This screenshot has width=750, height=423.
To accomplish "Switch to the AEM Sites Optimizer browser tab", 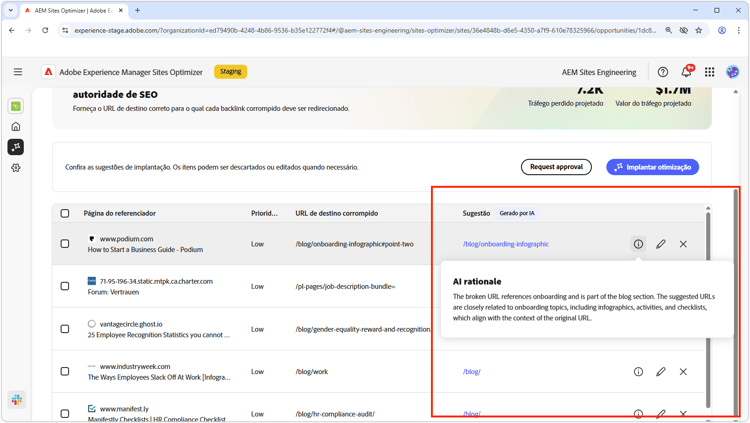I will [72, 10].
